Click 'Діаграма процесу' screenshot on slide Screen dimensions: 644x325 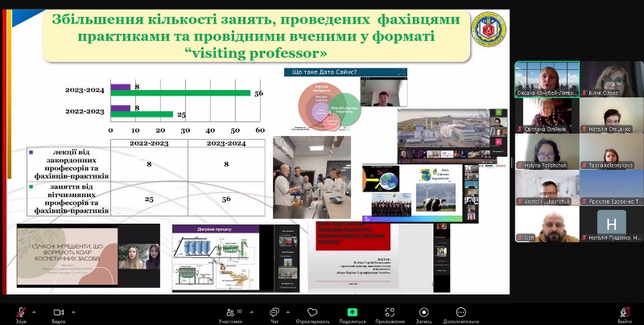[x=236, y=258]
